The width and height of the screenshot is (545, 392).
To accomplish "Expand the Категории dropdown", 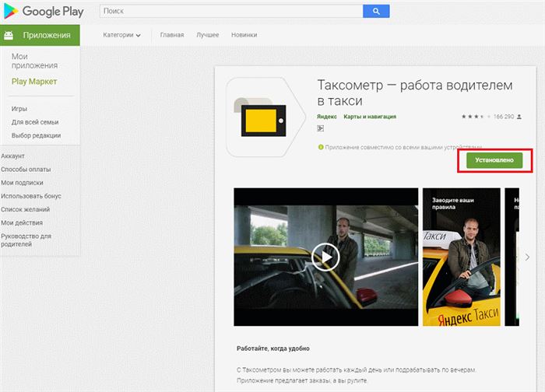I will pyautogui.click(x=121, y=35).
